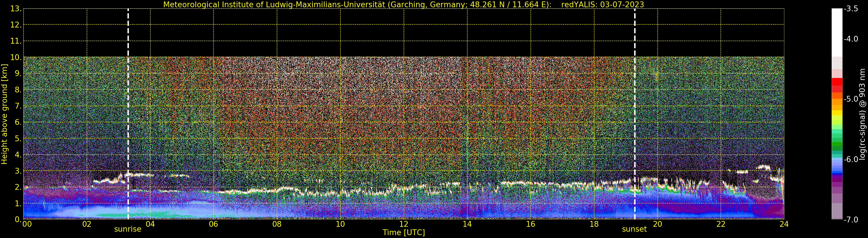Click the redYALIS: 03-07-2023 title text
Screen dimensions: 868x238
(x=602, y=4)
